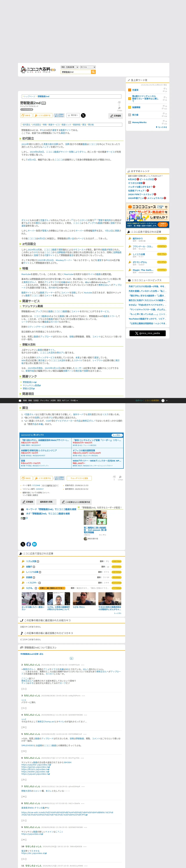Click the orange search magnifier button

[x=93, y=72]
